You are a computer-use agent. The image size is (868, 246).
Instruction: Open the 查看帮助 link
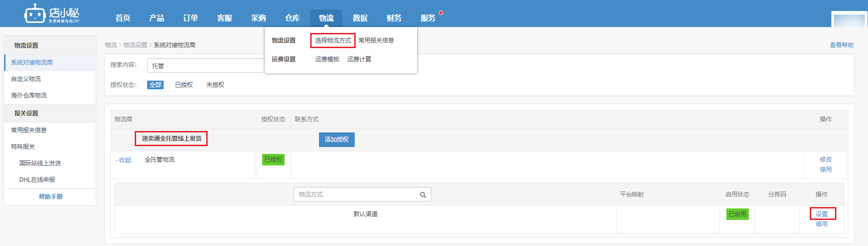tap(842, 45)
